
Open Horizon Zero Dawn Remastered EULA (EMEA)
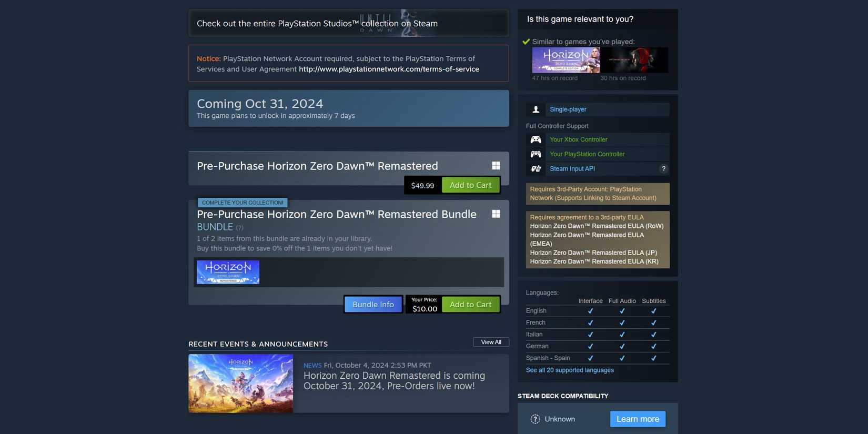pyautogui.click(x=587, y=239)
